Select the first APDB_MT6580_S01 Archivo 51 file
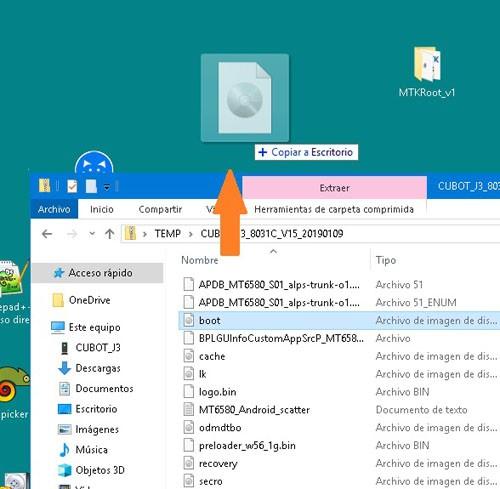The width and height of the screenshot is (500, 489). 279,285
